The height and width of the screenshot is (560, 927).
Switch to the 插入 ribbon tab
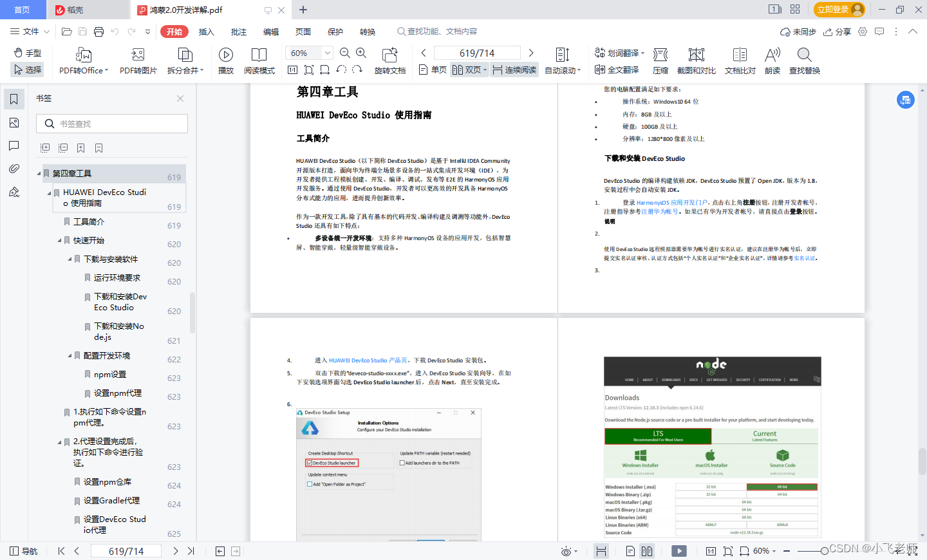click(x=206, y=32)
